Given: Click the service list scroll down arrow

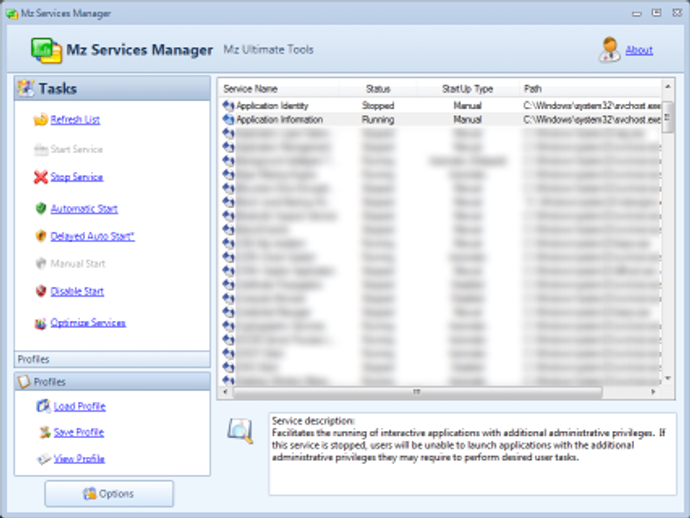Looking at the screenshot, I should tap(668, 378).
